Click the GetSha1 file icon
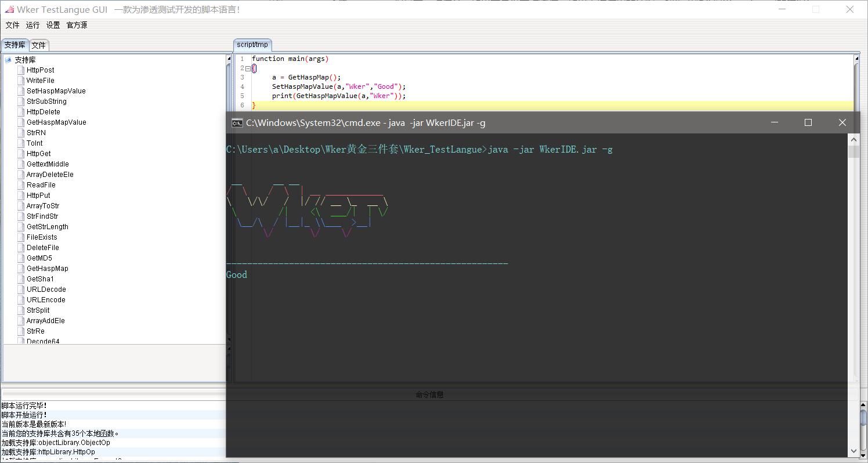This screenshot has width=868, height=463. pos(21,279)
